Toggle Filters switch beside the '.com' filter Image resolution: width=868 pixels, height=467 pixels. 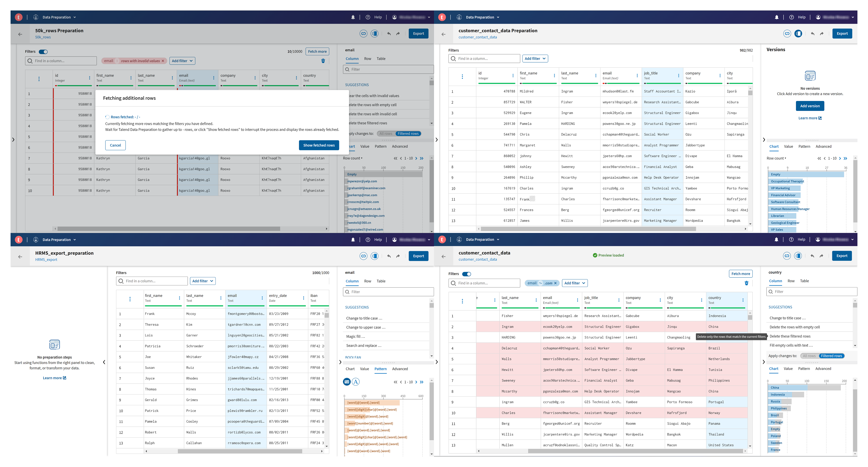click(467, 274)
